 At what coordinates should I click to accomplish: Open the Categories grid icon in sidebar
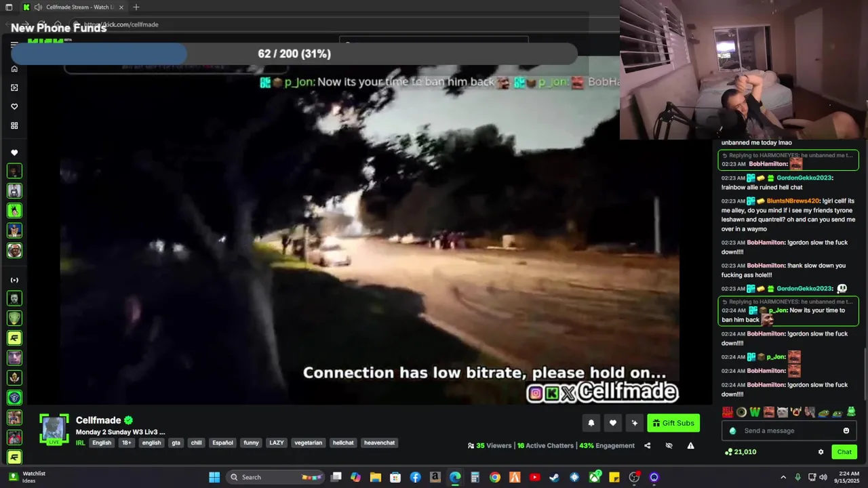(14, 125)
